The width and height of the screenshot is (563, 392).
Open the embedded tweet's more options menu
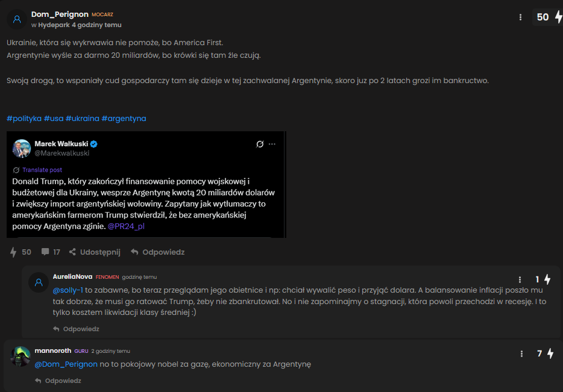click(x=272, y=144)
